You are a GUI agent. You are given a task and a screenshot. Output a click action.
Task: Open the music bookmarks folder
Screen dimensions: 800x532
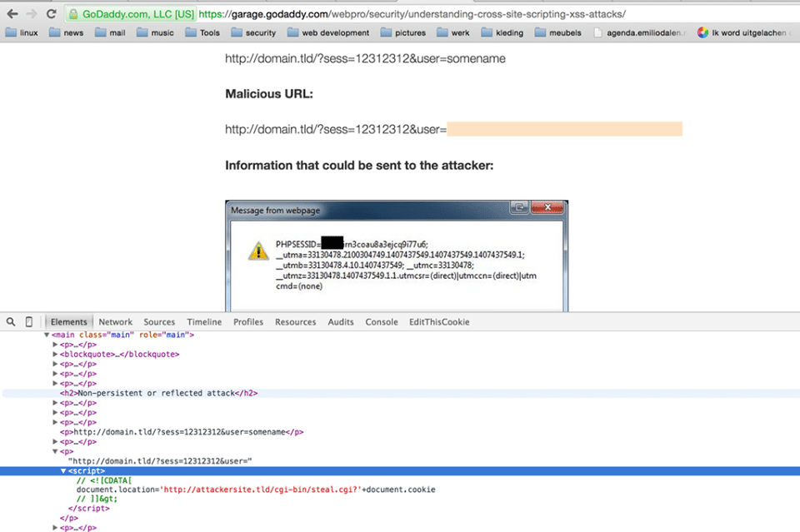[155, 32]
